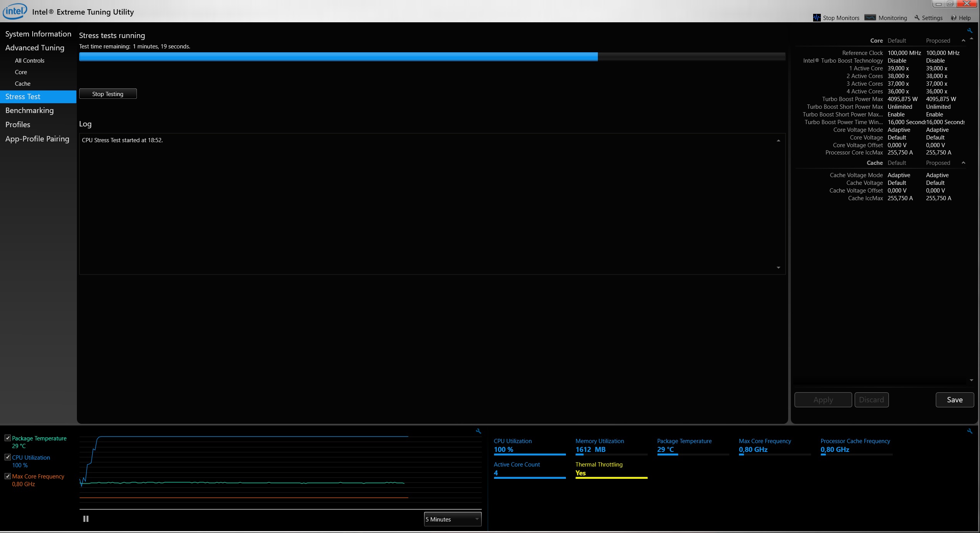Image resolution: width=980 pixels, height=533 pixels.
Task: Go to System Information page
Action: 38,34
